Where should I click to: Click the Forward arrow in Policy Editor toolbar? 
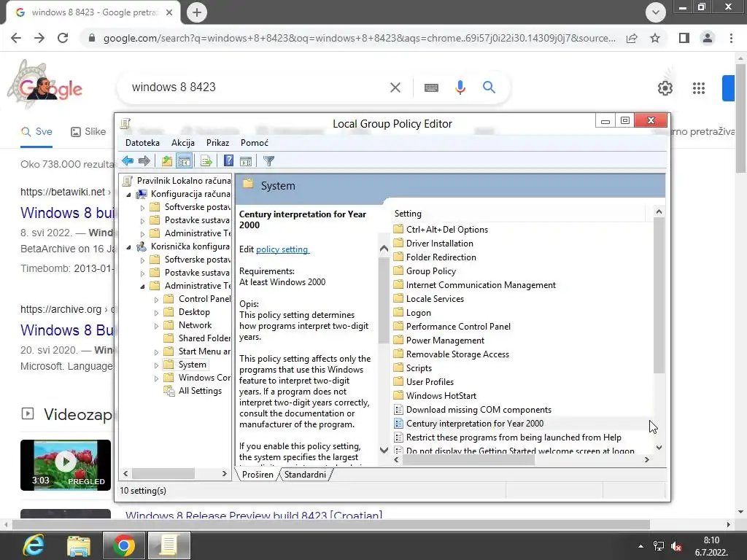click(x=144, y=161)
